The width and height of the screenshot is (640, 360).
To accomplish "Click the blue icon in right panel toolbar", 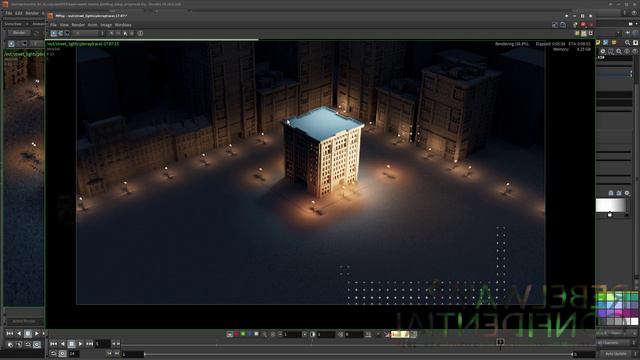I will point(606,42).
